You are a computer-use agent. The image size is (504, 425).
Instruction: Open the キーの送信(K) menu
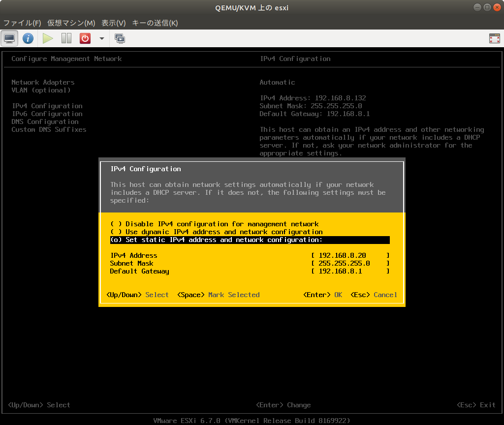155,23
